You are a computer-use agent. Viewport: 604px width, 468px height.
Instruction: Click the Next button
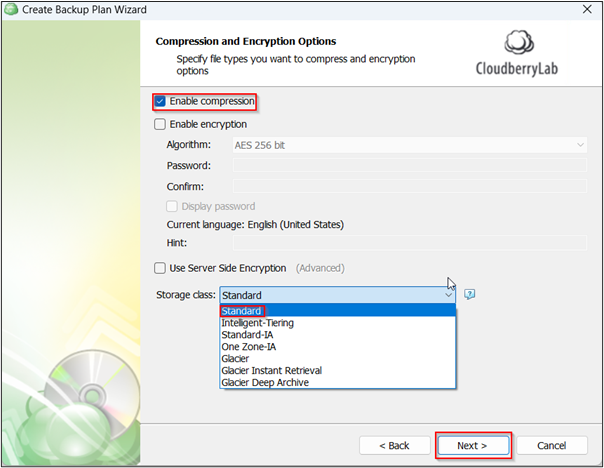(474, 445)
